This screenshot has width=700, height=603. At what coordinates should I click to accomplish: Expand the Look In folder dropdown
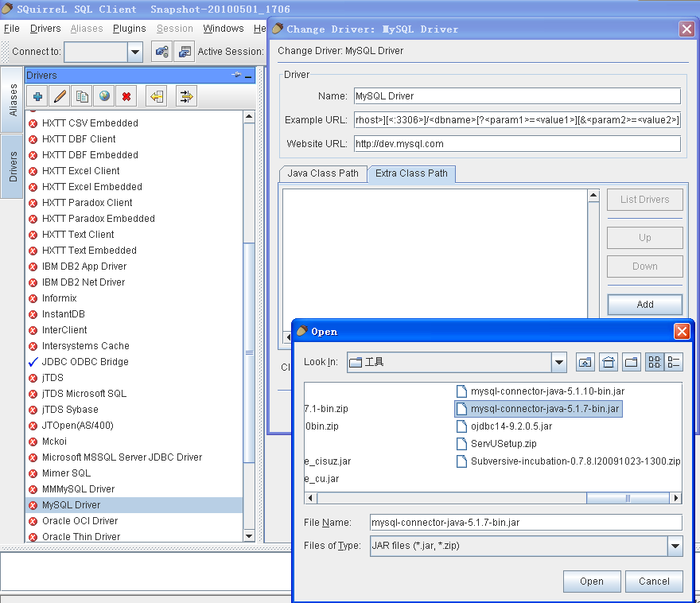558,362
